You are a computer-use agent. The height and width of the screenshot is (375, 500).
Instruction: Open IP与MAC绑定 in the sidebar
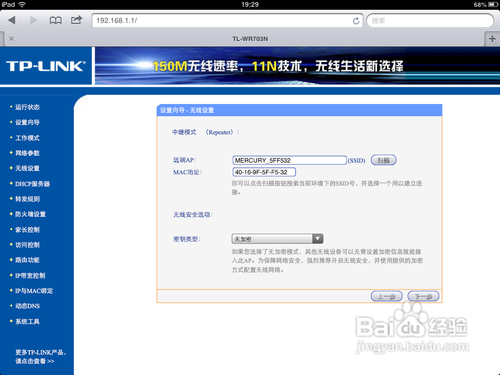34,291
